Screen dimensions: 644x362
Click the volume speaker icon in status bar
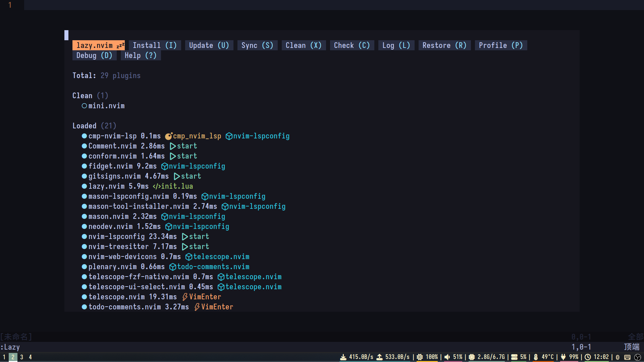(x=447, y=357)
